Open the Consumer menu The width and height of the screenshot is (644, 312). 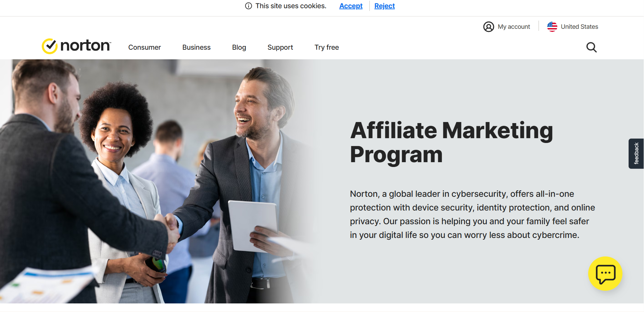pos(144,47)
